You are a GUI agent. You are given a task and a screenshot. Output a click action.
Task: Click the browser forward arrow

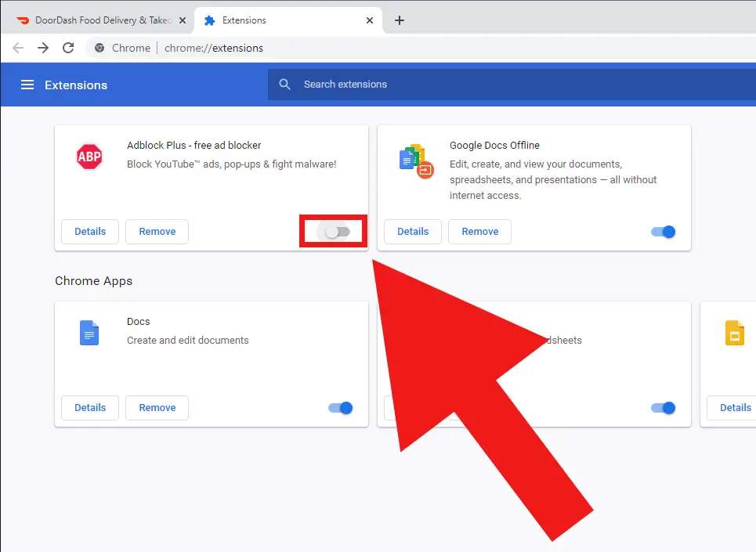(43, 48)
